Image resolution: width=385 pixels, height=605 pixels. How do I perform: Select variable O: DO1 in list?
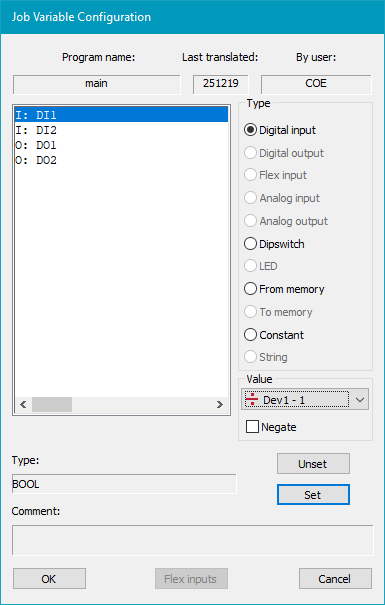pos(122,145)
